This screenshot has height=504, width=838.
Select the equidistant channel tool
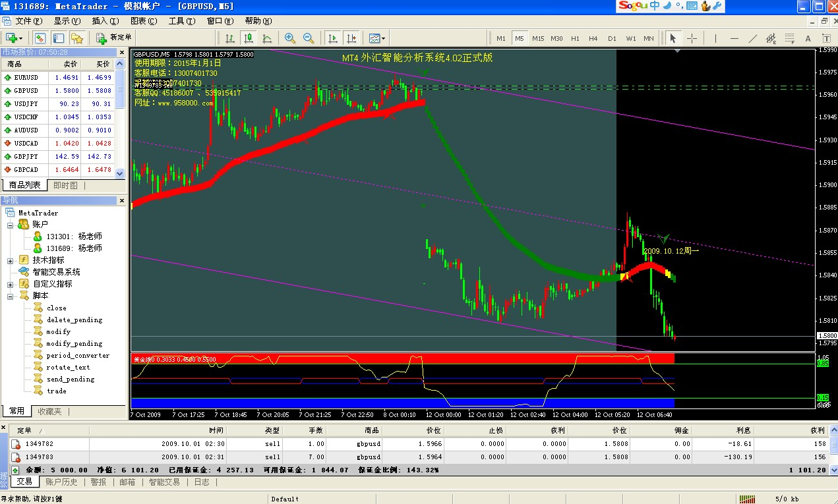(771, 38)
